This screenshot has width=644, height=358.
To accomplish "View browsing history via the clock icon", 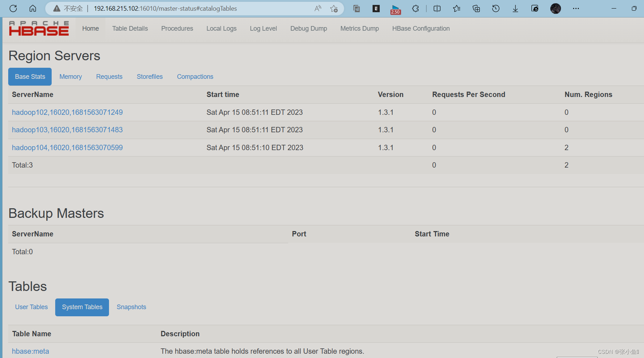I will (495, 8).
